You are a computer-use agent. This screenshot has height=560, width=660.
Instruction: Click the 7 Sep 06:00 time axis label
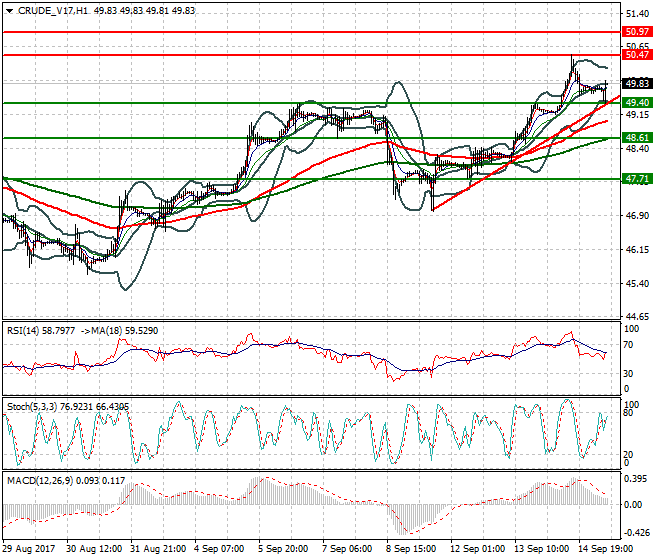tap(347, 549)
